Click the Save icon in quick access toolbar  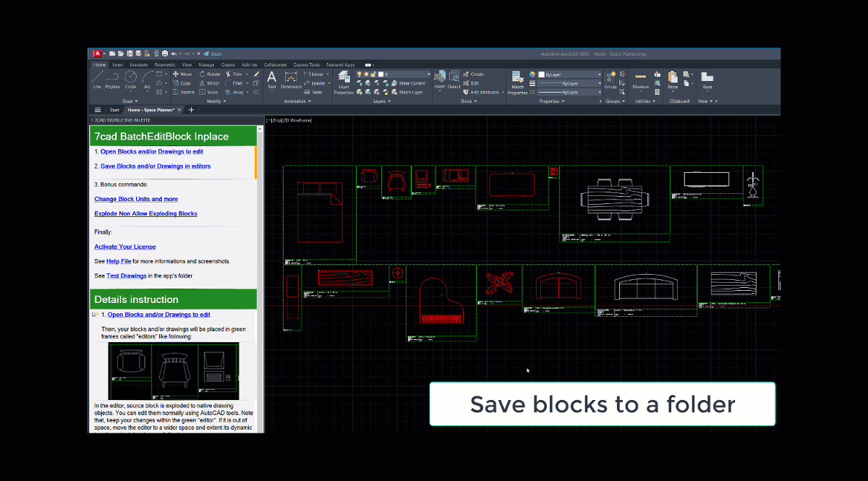pyautogui.click(x=129, y=54)
